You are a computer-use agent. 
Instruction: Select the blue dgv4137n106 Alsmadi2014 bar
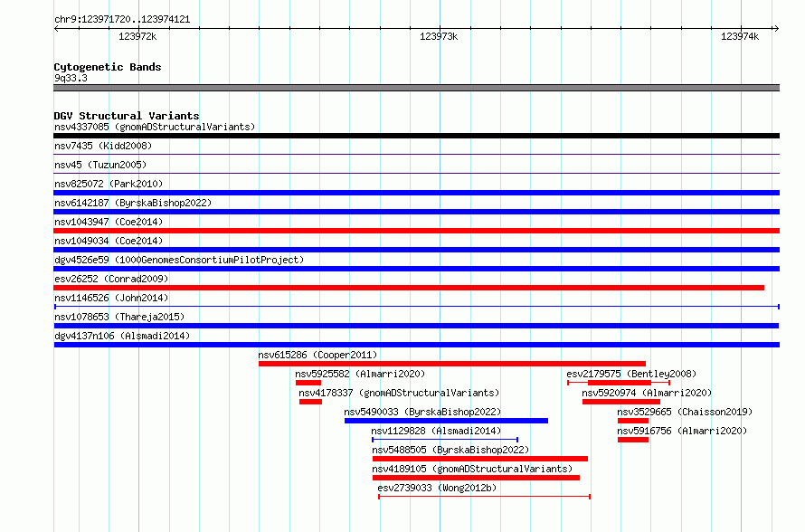pyautogui.click(x=416, y=345)
